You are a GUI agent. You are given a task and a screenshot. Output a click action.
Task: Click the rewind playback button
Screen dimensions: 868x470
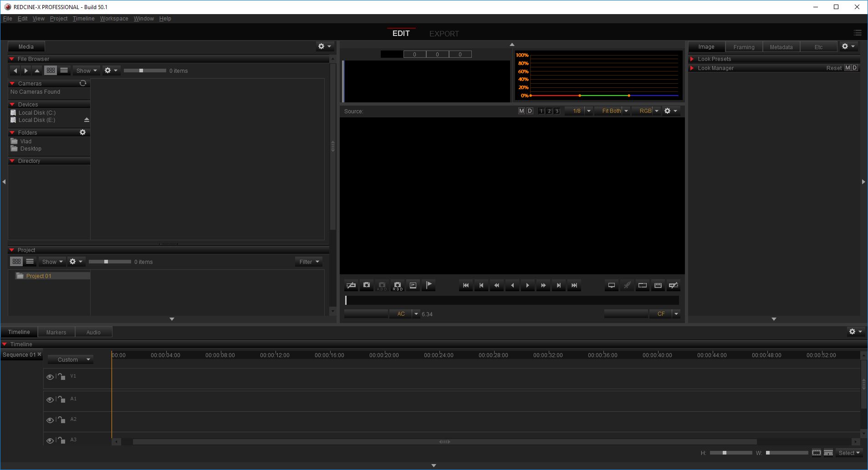497,285
